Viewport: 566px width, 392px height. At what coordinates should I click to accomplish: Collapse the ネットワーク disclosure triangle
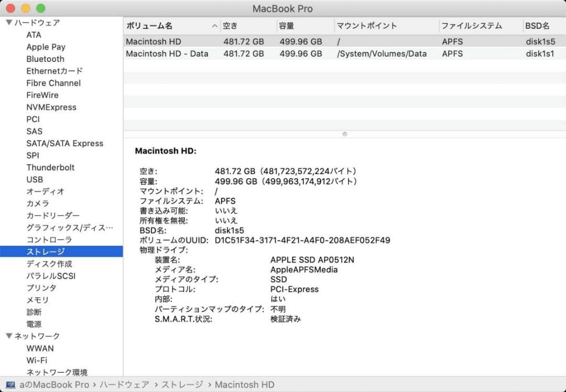point(8,336)
